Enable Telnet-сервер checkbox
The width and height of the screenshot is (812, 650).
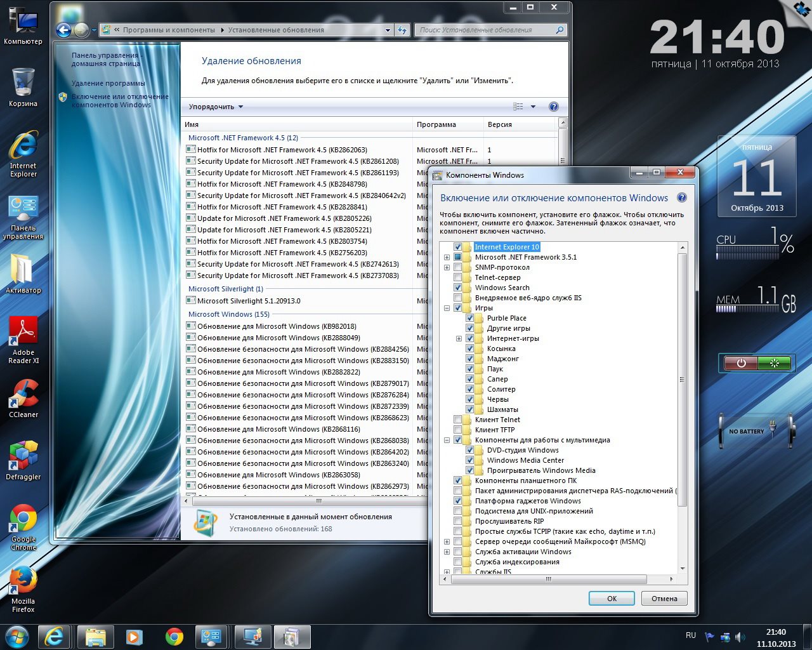pyautogui.click(x=457, y=277)
